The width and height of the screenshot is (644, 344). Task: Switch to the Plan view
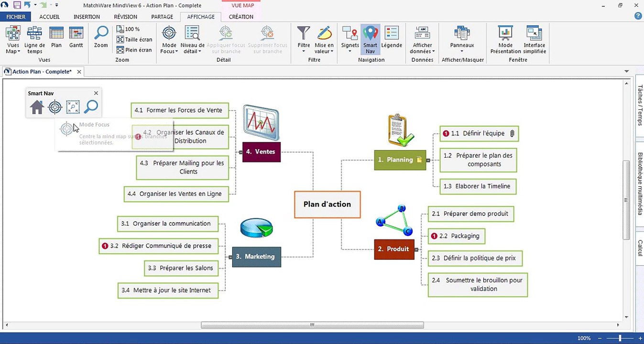tap(56, 37)
